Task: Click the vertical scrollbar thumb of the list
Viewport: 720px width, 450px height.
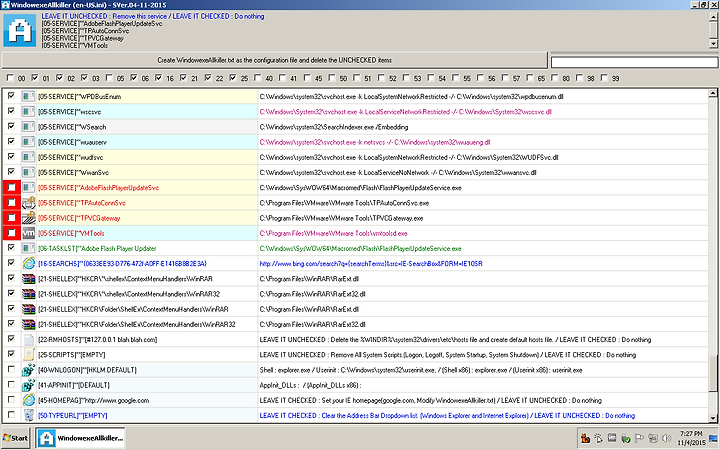Action: click(x=713, y=373)
